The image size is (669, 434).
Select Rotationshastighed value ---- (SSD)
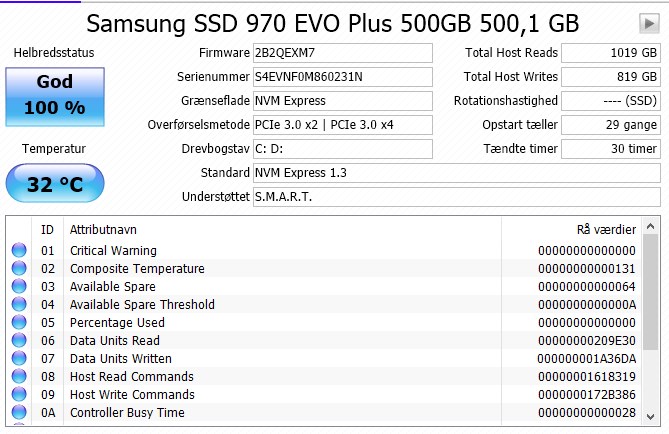click(x=611, y=101)
